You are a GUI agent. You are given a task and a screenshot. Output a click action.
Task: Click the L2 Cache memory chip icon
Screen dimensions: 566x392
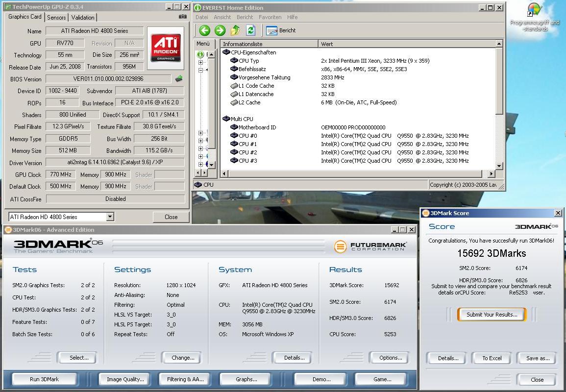[234, 102]
